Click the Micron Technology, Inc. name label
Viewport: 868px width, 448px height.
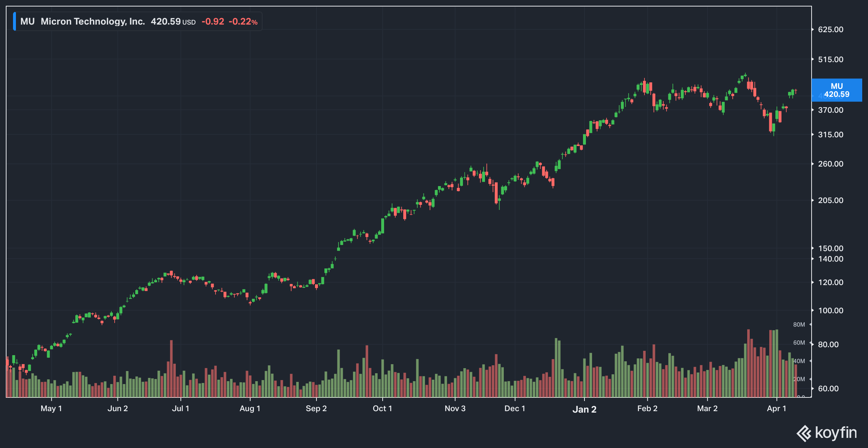coord(93,21)
